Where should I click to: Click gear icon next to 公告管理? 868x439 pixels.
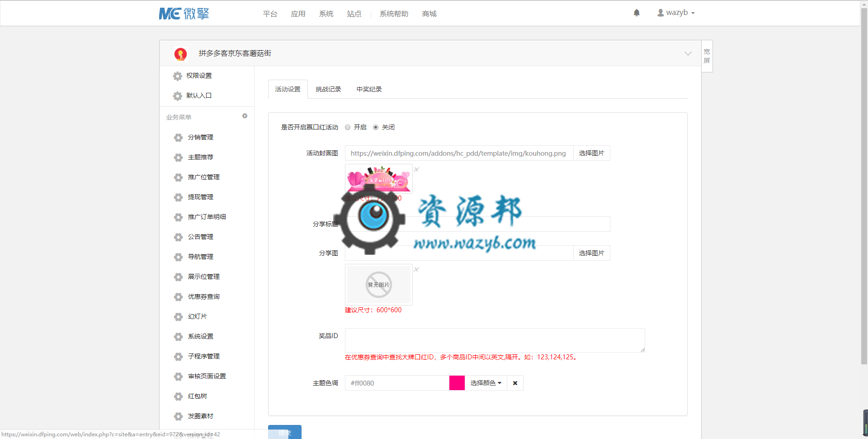tap(178, 237)
